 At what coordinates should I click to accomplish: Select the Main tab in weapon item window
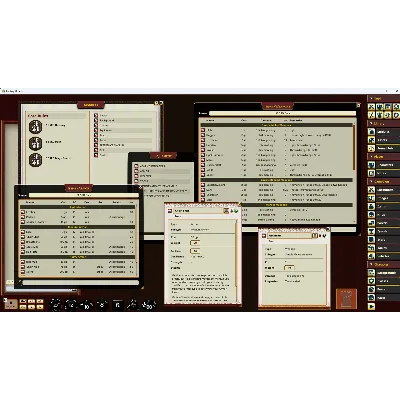pos(271,241)
